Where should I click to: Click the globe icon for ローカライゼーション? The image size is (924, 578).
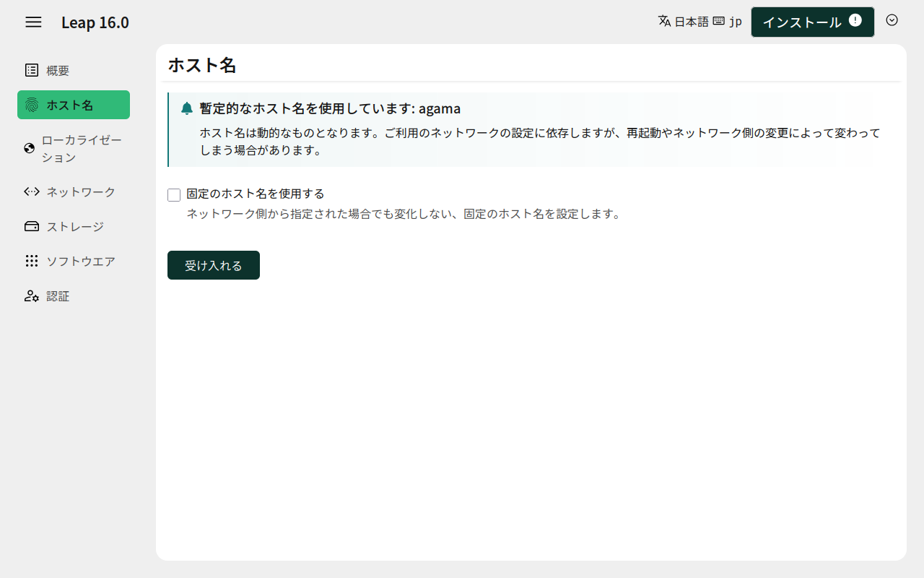tap(30, 148)
